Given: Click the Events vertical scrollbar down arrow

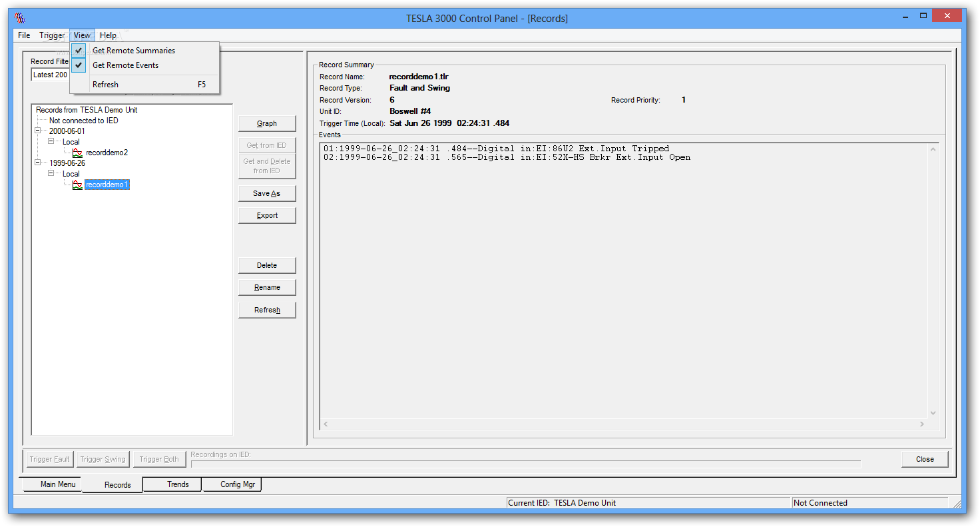Looking at the screenshot, I should tap(933, 412).
